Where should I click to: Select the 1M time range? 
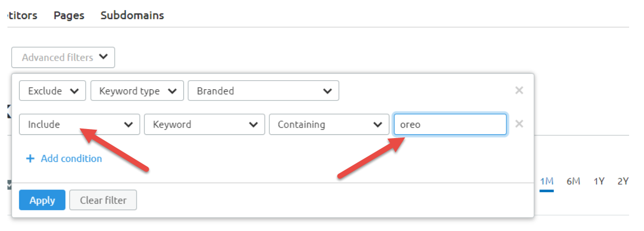tap(547, 181)
